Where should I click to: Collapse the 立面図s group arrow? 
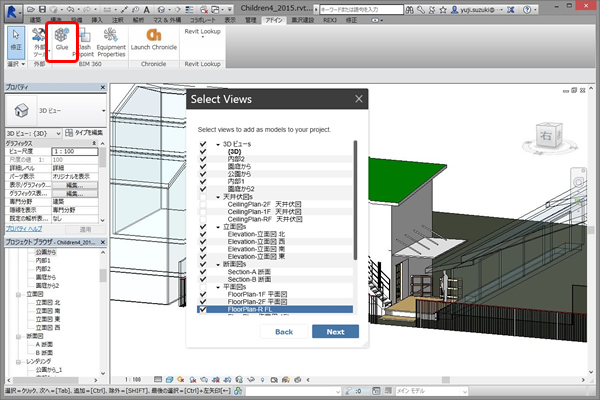pyautogui.click(x=218, y=227)
